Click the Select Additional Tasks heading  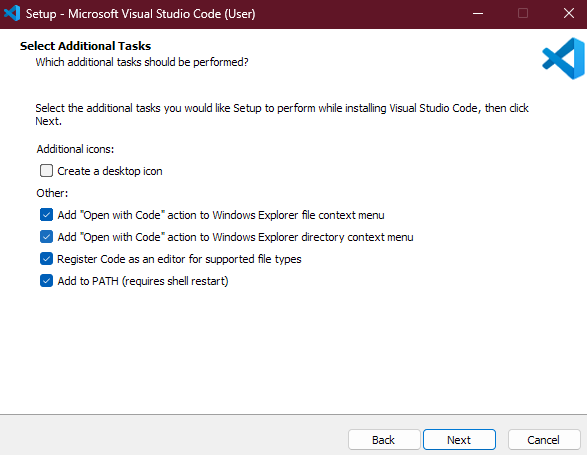(x=85, y=46)
